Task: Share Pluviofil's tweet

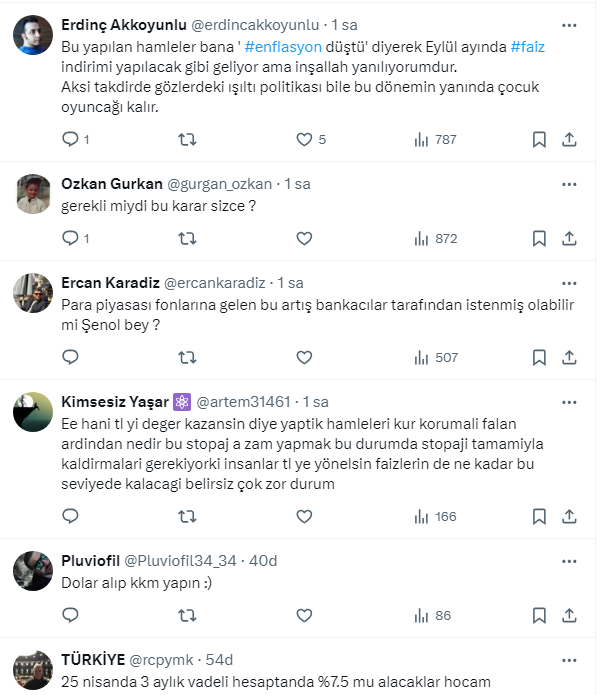Action: [x=569, y=615]
